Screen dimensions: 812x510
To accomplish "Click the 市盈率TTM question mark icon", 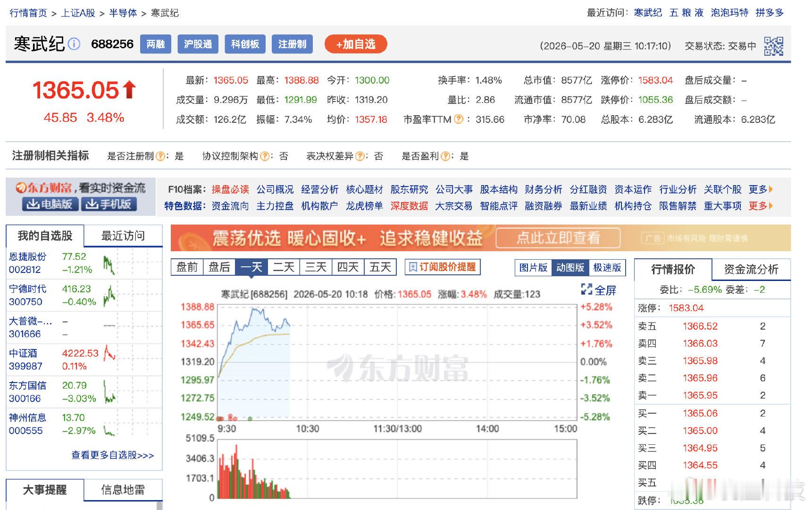I will pos(458,119).
